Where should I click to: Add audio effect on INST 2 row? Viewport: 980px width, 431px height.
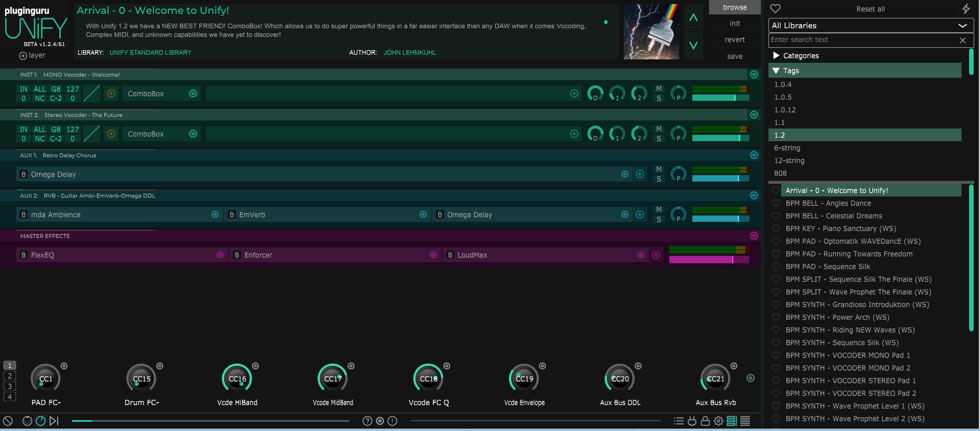[574, 134]
